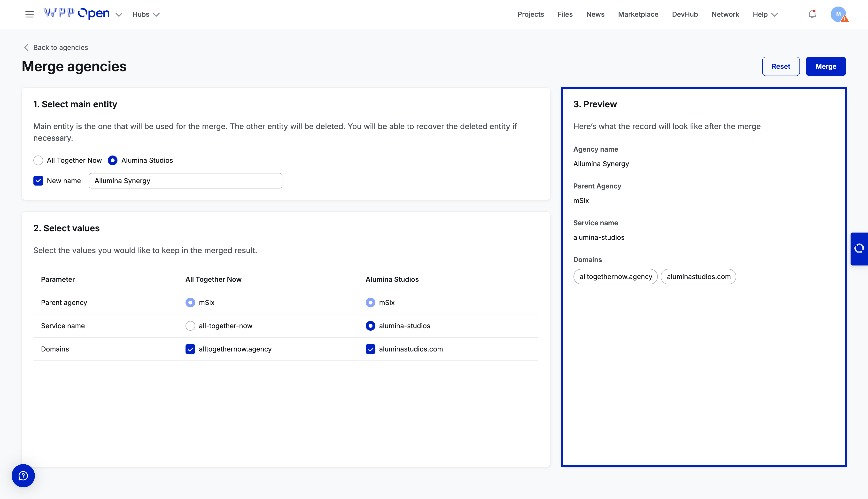Uncheck alltogethernow.agency domain checkbox
Viewport: 868px width, 499px height.
click(190, 349)
